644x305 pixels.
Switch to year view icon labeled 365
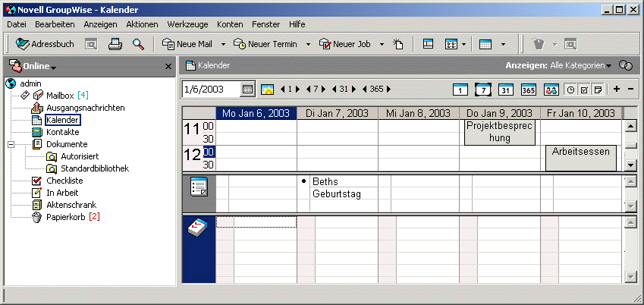[529, 90]
